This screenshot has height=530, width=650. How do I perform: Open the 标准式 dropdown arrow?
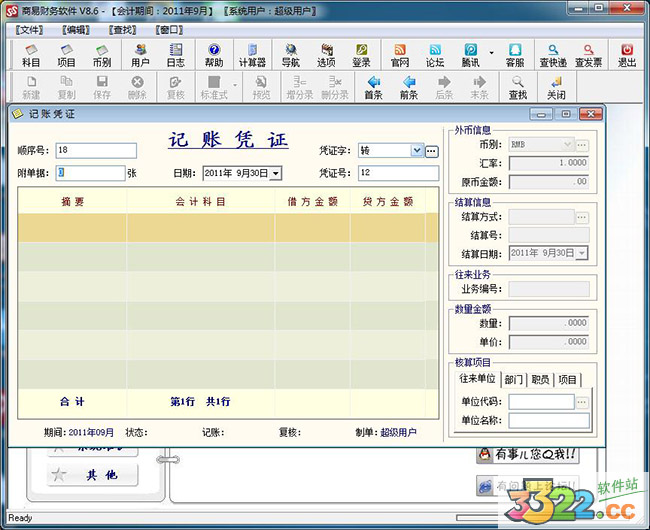pyautogui.click(x=235, y=85)
